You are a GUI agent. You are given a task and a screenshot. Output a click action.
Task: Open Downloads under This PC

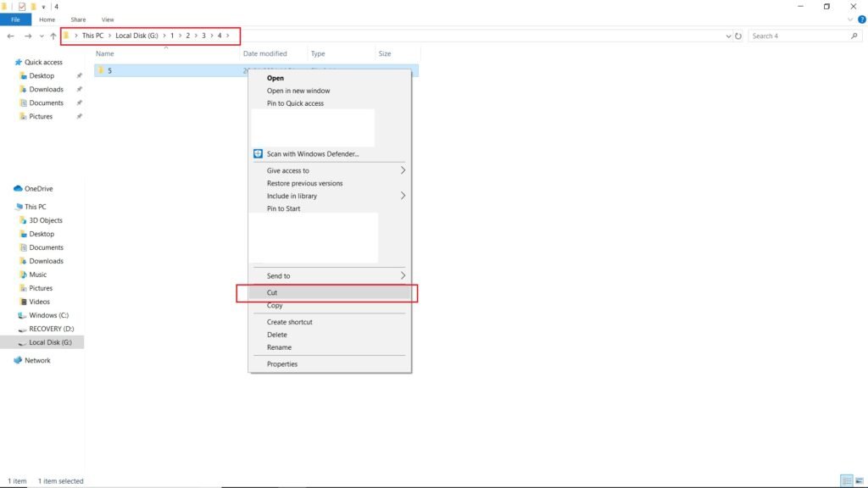tap(46, 261)
